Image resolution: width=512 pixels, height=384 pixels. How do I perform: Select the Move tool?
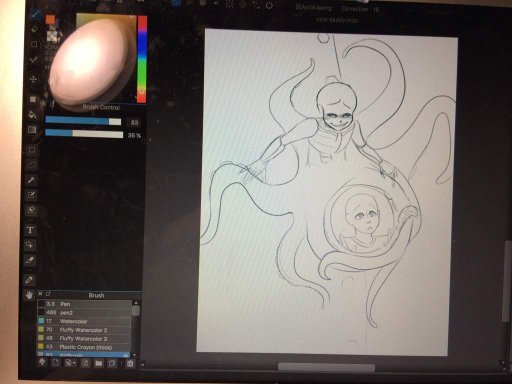(x=33, y=79)
